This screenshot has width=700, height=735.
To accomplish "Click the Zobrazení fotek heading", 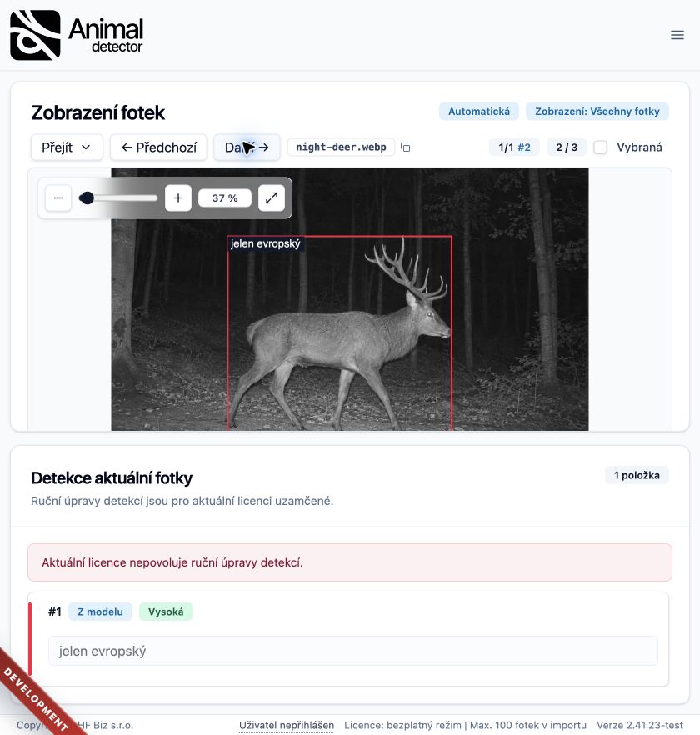I will click(98, 113).
